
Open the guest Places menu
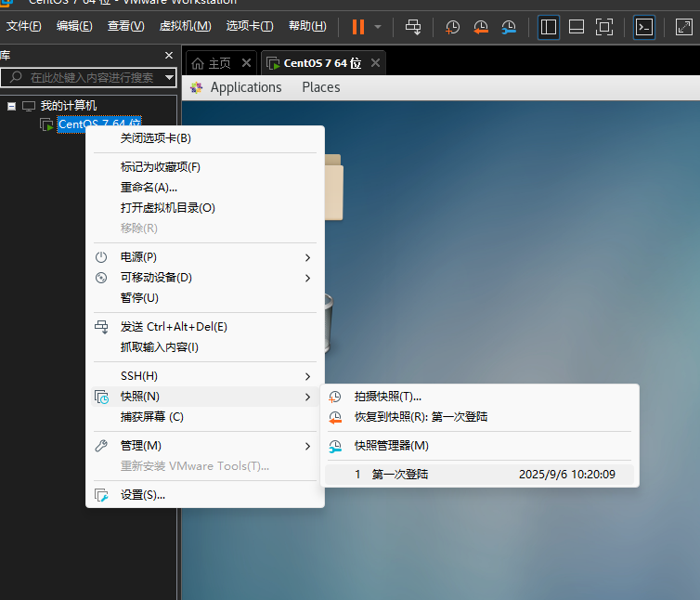click(x=321, y=87)
